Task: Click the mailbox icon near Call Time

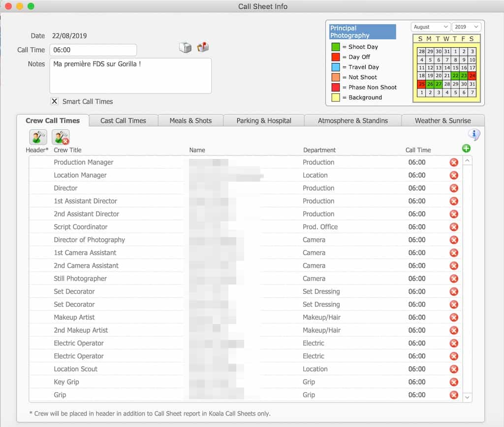Action: (x=203, y=47)
